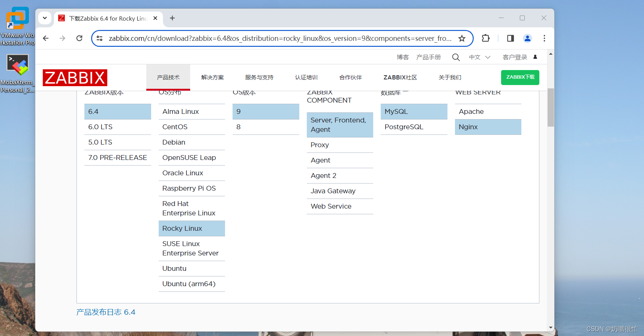This screenshot has height=336, width=644.
Task: Select PostgreSQL database
Action: (x=414, y=127)
